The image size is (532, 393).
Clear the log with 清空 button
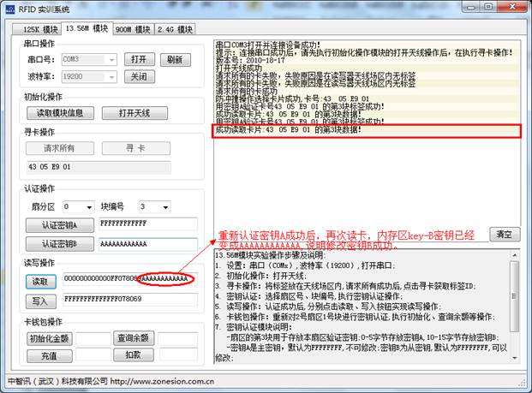click(504, 235)
